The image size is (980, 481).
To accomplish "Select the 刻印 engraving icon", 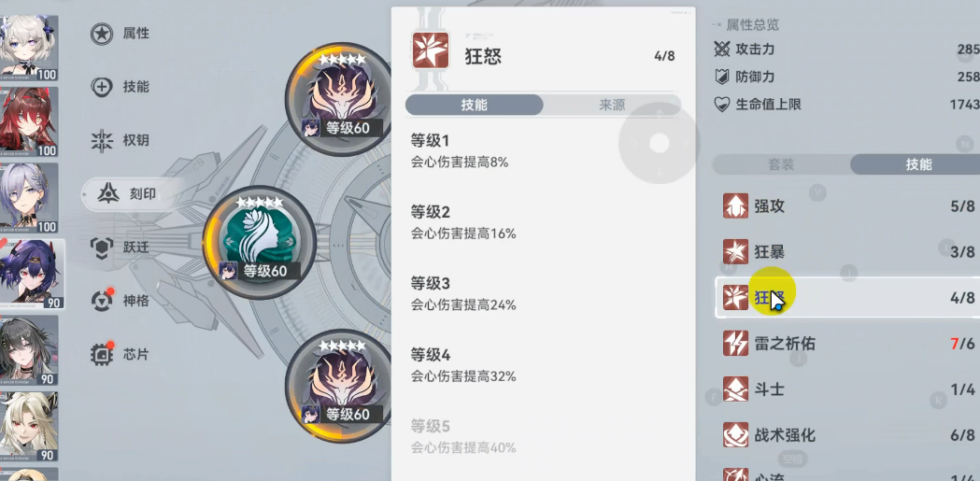I will click(108, 194).
